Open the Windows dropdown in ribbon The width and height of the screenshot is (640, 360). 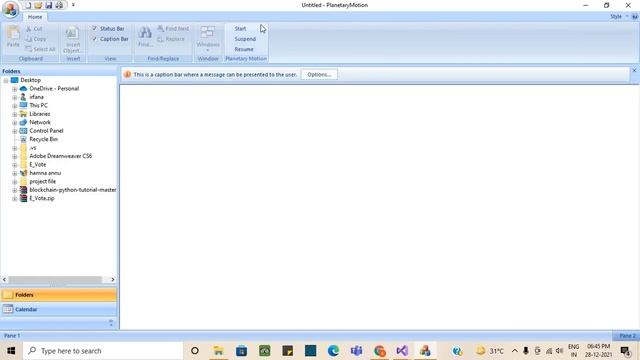[208, 39]
